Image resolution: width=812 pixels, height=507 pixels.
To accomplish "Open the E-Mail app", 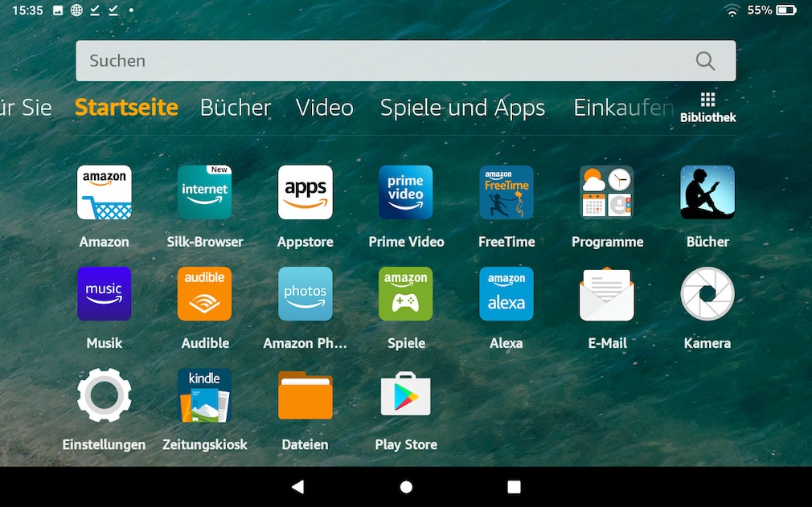I will [x=607, y=294].
